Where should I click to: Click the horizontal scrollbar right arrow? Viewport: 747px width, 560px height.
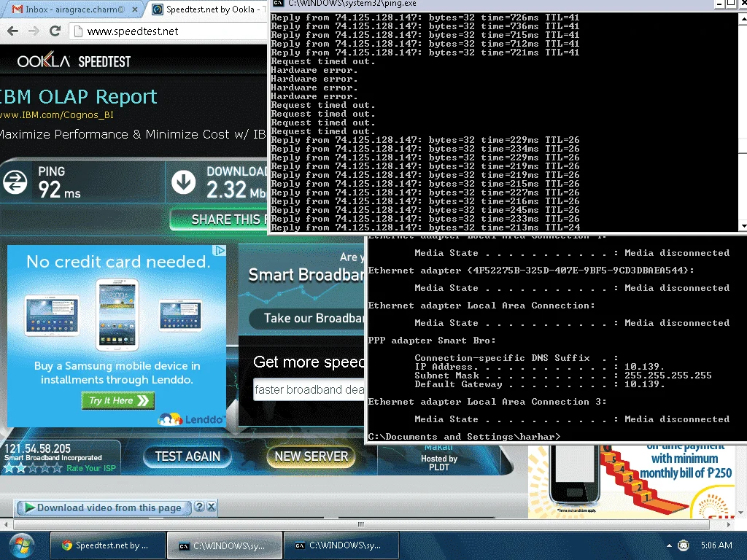click(729, 524)
